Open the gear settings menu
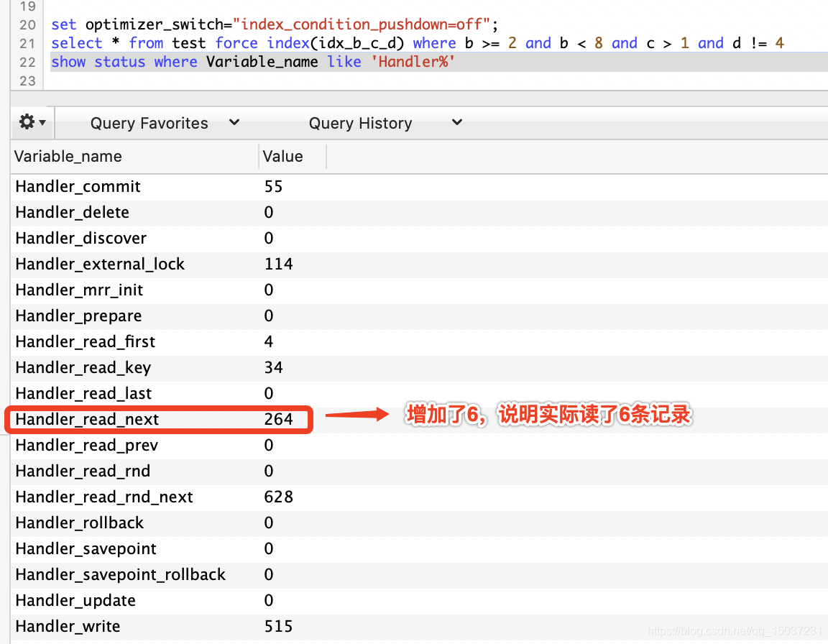828x644 pixels. [32, 122]
